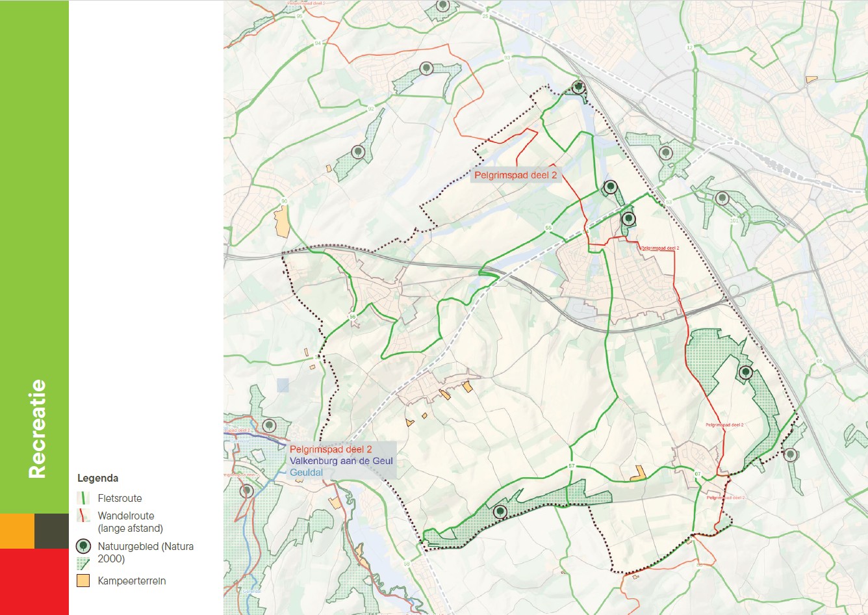Click the red Wandelroute icon in the legend

(x=83, y=516)
